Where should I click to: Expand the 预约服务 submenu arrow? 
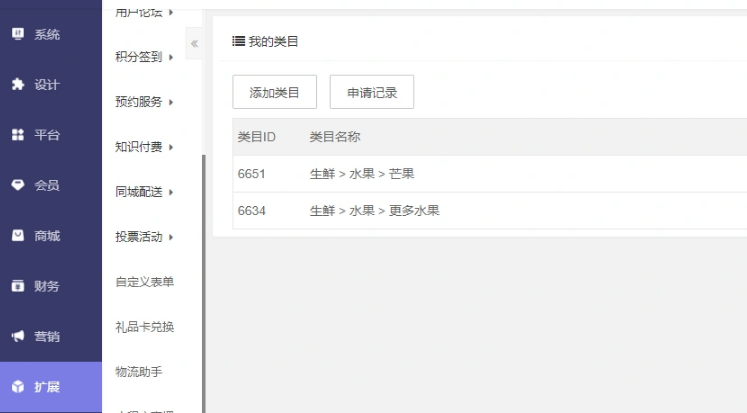pyautogui.click(x=171, y=102)
